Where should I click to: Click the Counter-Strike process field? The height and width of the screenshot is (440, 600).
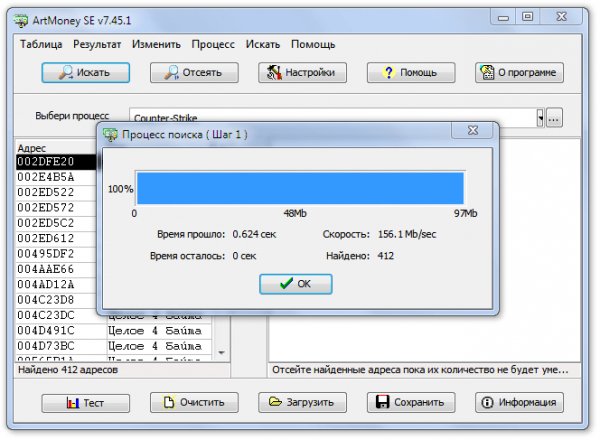(333, 115)
